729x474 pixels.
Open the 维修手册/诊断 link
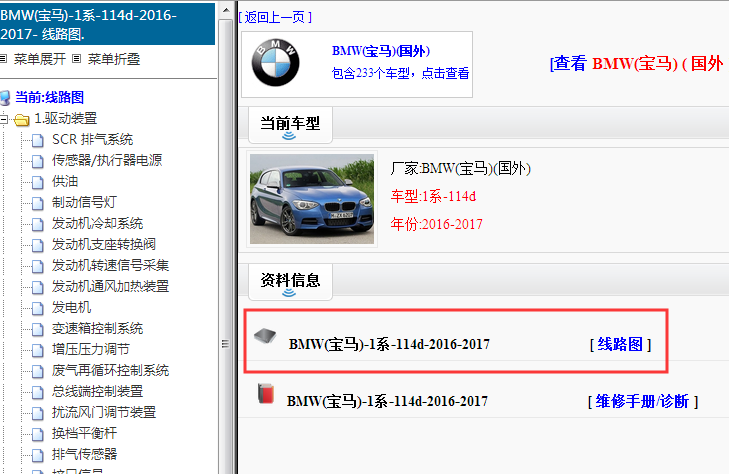pyautogui.click(x=643, y=401)
